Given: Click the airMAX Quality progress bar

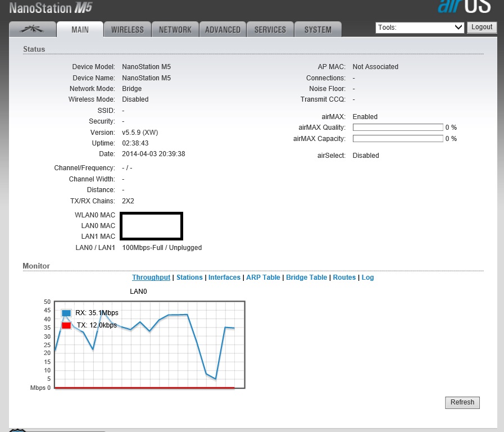Looking at the screenshot, I should [398, 128].
